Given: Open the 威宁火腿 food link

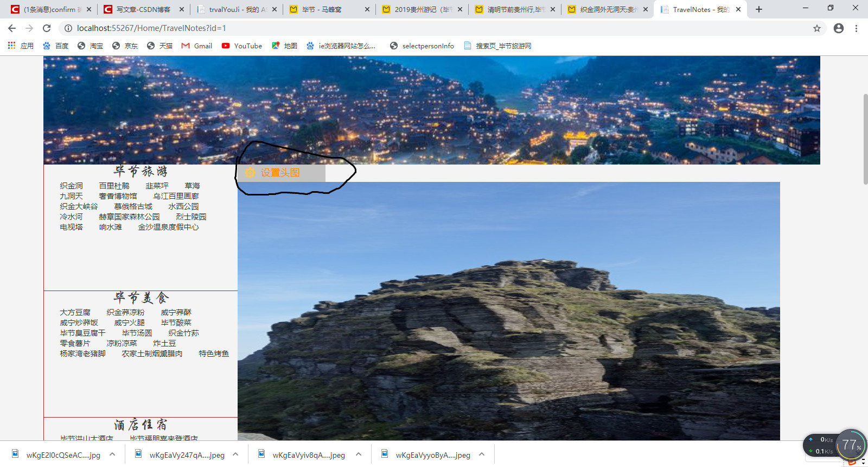Looking at the screenshot, I should pyautogui.click(x=129, y=323).
